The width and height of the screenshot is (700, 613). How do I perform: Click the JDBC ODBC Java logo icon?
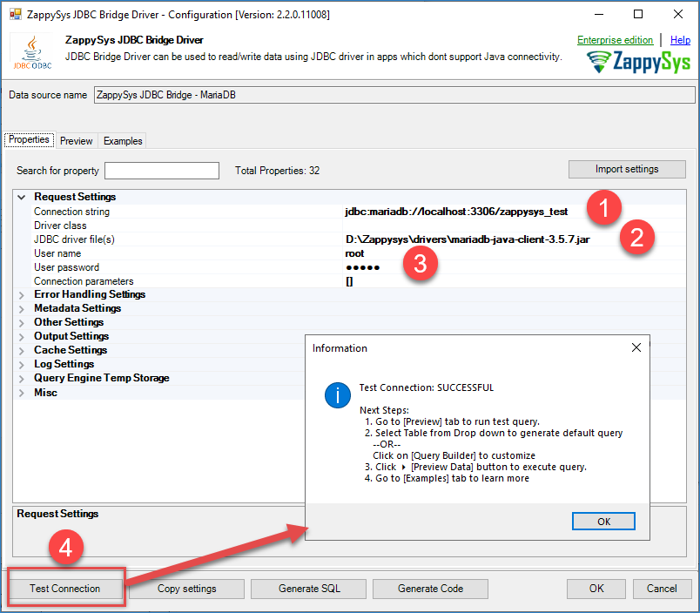point(34,52)
